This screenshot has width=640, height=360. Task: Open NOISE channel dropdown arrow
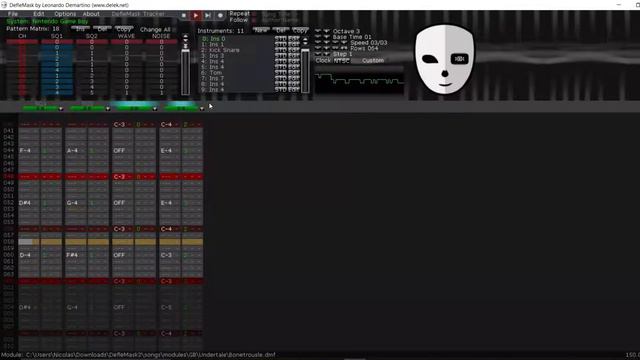(x=202, y=109)
